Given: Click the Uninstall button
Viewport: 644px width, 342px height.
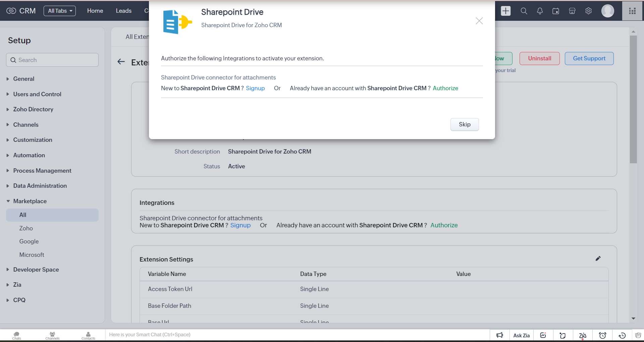Looking at the screenshot, I should click(540, 58).
